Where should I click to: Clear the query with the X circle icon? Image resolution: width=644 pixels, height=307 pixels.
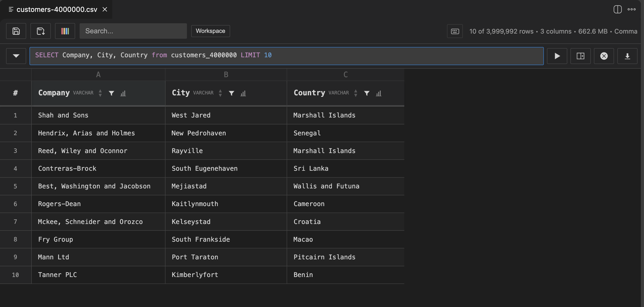click(x=604, y=56)
